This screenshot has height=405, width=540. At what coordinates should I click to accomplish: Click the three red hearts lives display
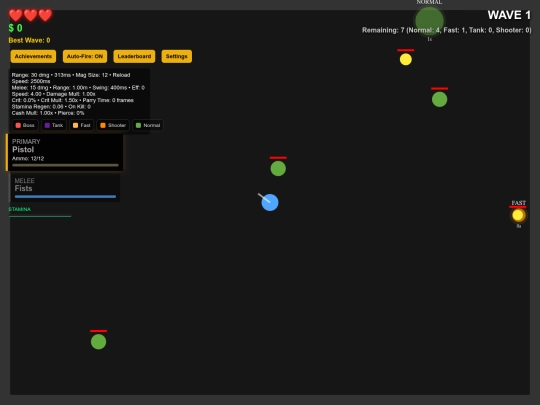[x=30, y=15]
